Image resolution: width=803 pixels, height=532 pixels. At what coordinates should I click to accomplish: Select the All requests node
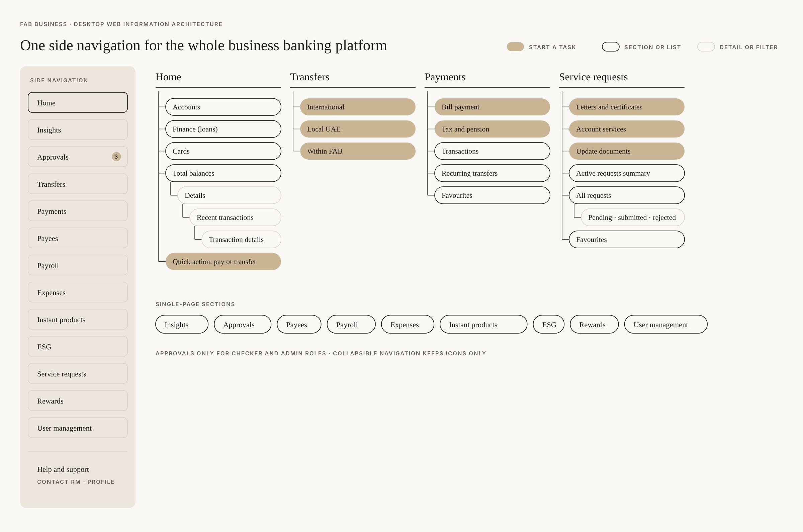tap(627, 195)
